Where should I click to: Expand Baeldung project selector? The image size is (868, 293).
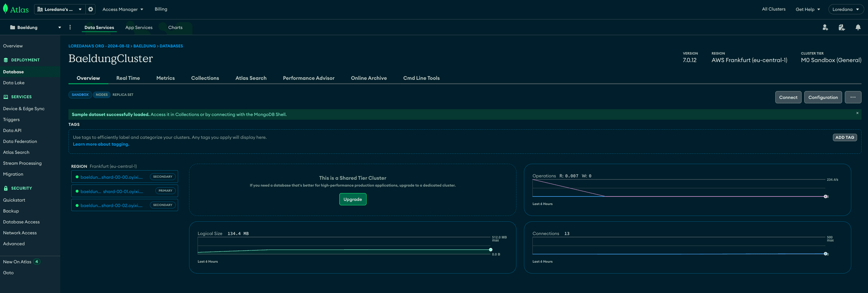click(35, 27)
